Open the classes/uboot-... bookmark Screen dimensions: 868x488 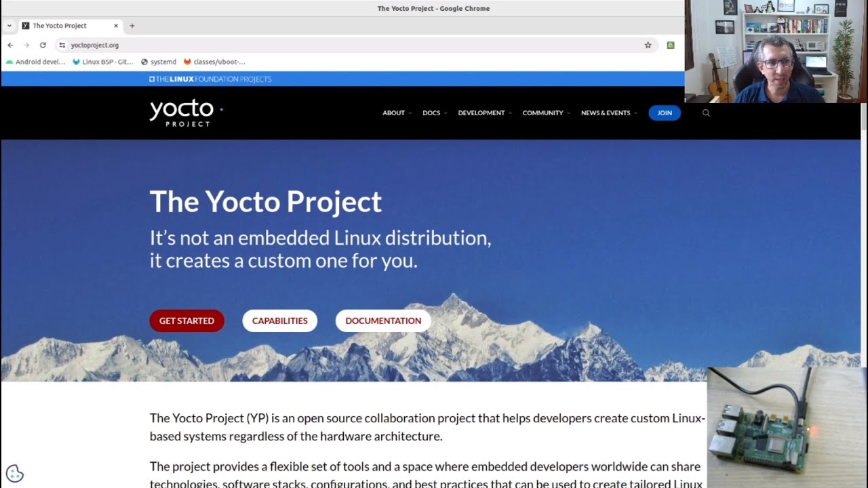click(x=214, y=62)
